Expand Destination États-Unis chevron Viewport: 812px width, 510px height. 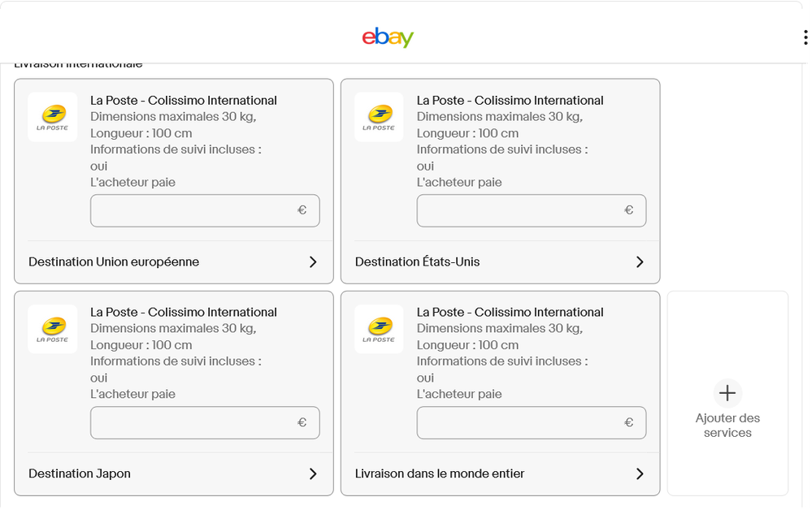pos(640,261)
